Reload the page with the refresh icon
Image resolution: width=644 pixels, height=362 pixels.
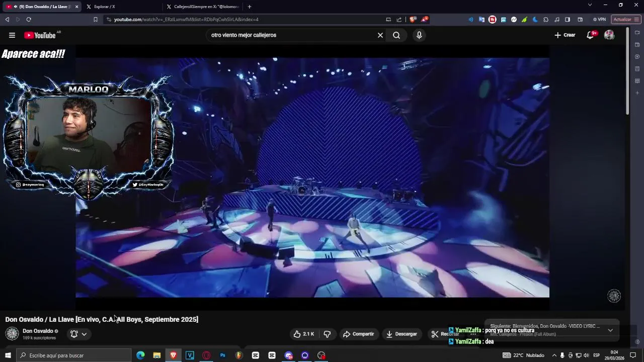(29, 20)
